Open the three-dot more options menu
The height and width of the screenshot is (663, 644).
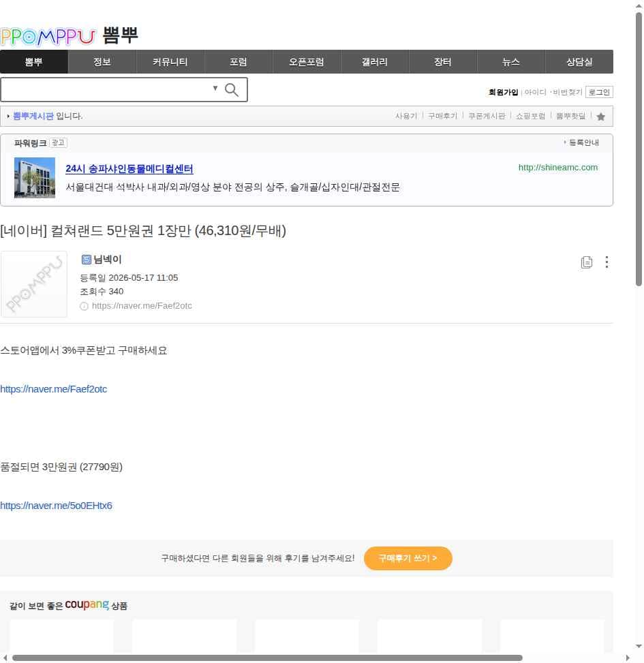pyautogui.click(x=607, y=262)
